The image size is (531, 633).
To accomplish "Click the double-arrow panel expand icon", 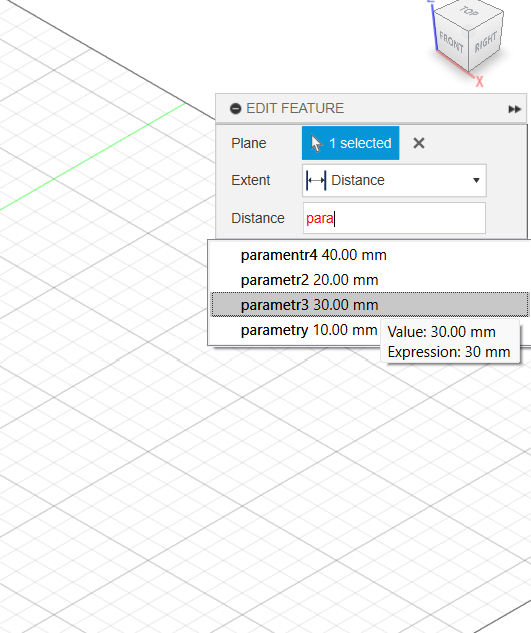I will coord(514,109).
